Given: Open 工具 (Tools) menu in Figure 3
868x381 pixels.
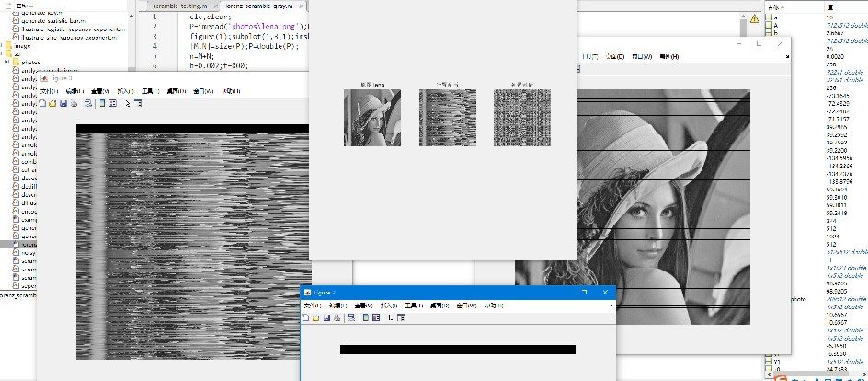Looking at the screenshot, I should point(151,91).
